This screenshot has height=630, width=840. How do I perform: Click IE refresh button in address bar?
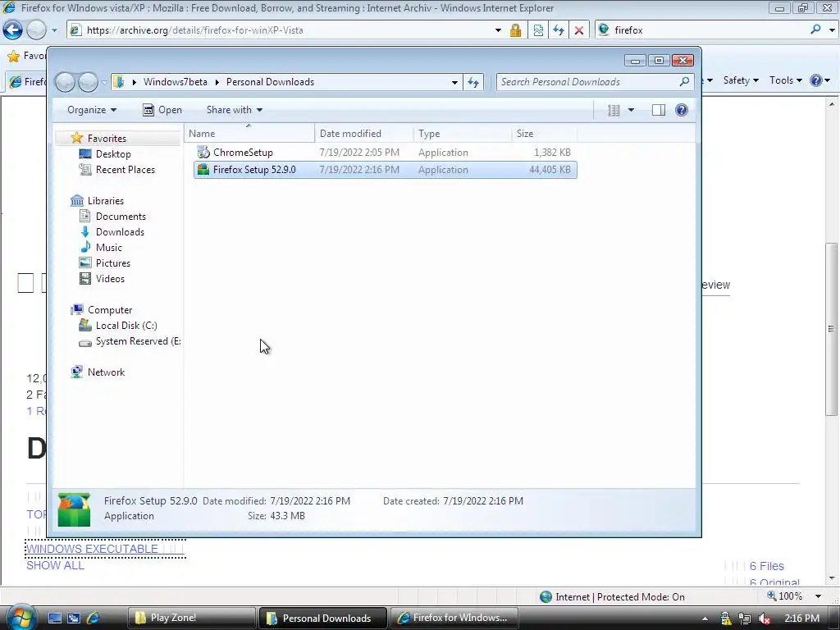(558, 30)
